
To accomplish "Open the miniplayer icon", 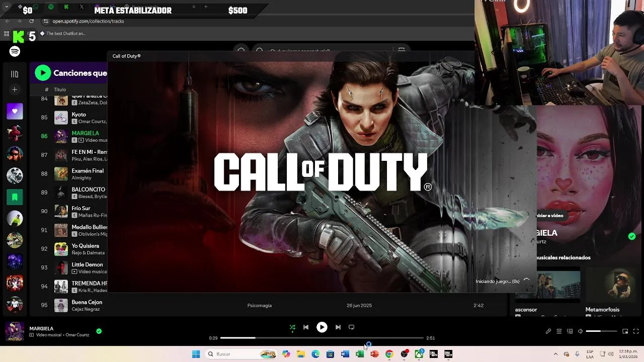I will [625, 331].
